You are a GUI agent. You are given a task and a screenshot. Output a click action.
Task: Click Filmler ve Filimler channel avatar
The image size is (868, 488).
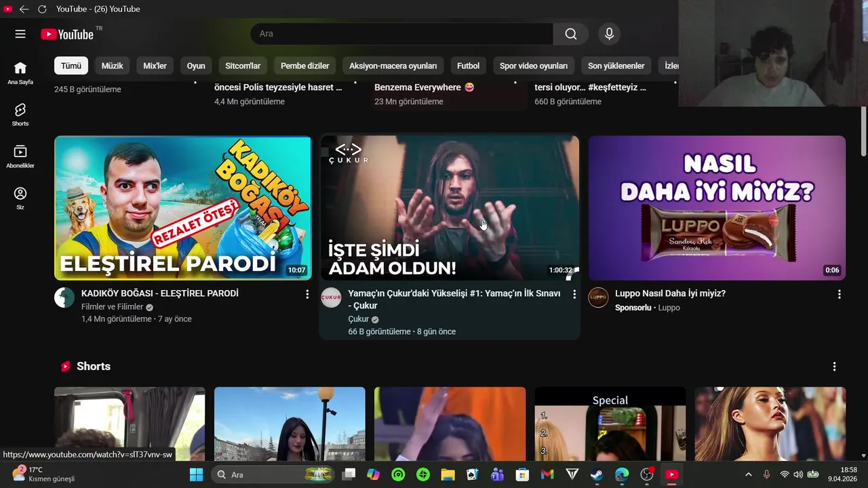tap(64, 298)
